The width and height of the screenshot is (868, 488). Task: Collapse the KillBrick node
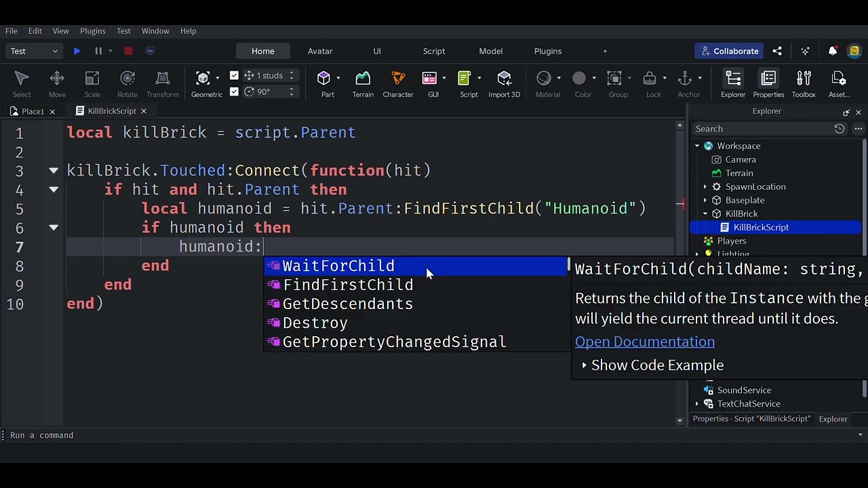tap(705, 213)
